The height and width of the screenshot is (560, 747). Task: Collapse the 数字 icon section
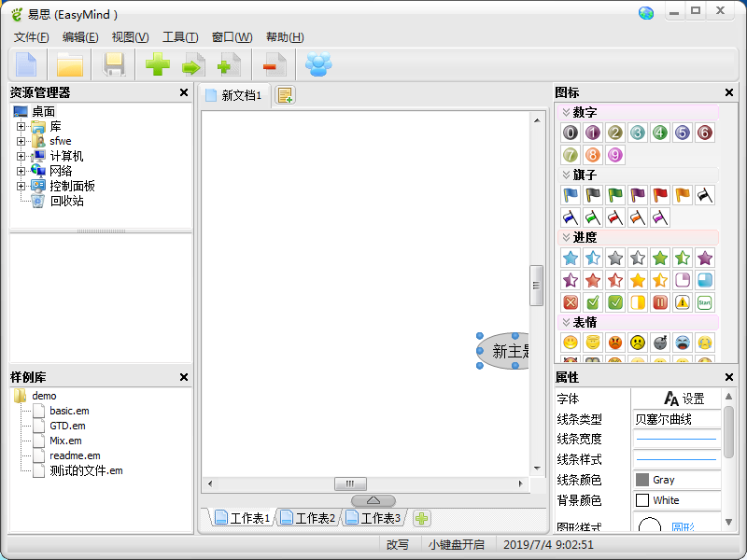[566, 112]
